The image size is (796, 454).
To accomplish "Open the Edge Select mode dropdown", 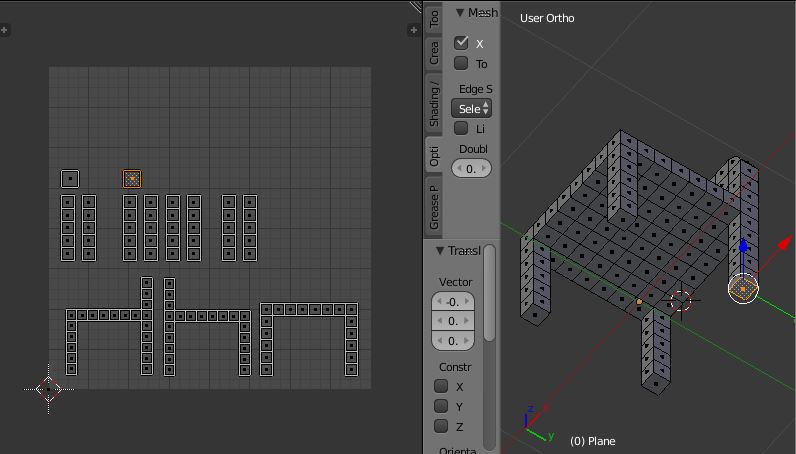I will [472, 109].
